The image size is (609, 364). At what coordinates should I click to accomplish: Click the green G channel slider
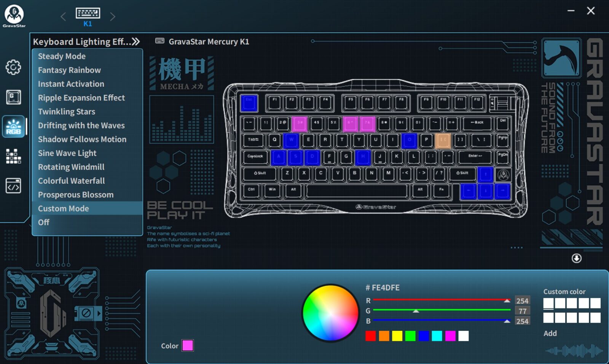442,310
